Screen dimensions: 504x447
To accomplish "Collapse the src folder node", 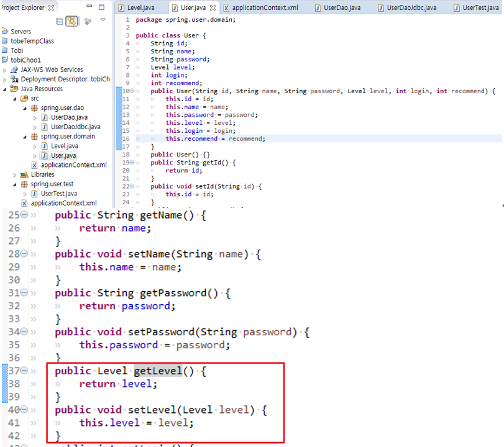I will (x=15, y=99).
